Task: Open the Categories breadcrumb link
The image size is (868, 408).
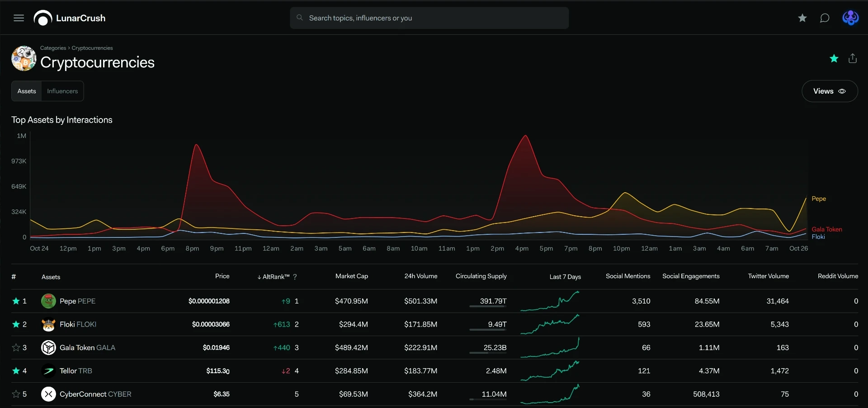Action: pyautogui.click(x=53, y=48)
